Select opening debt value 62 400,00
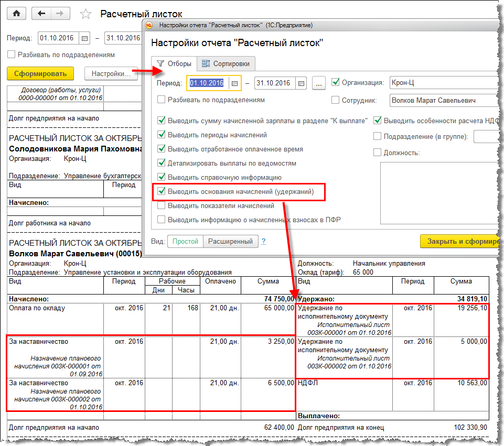This screenshot has width=504, height=446. [279, 427]
